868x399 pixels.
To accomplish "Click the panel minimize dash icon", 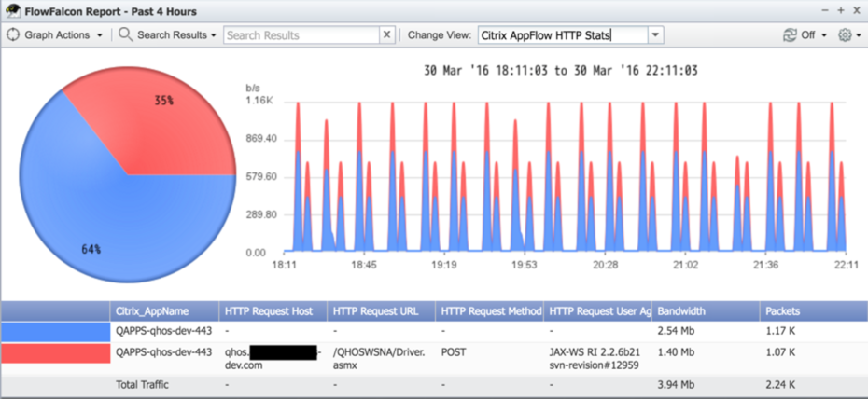I will tap(825, 10).
